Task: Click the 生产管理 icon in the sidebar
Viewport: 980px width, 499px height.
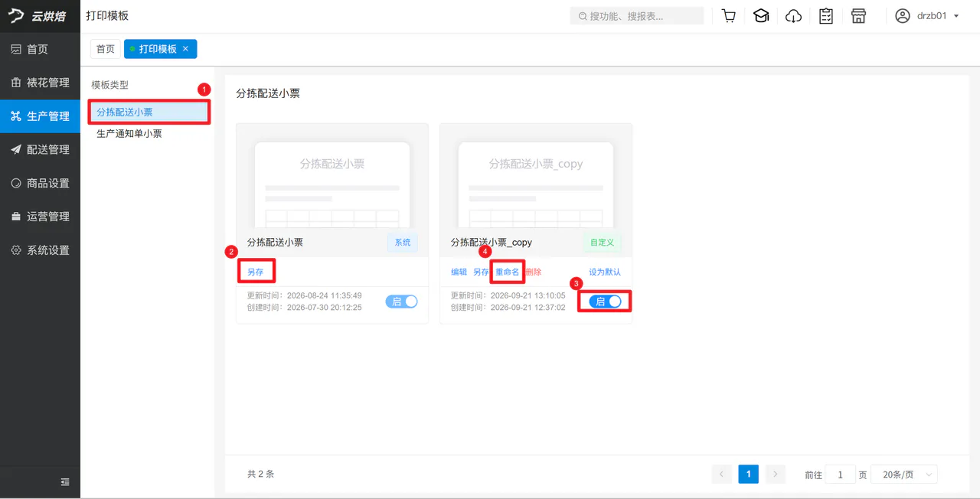Action: 16,116
